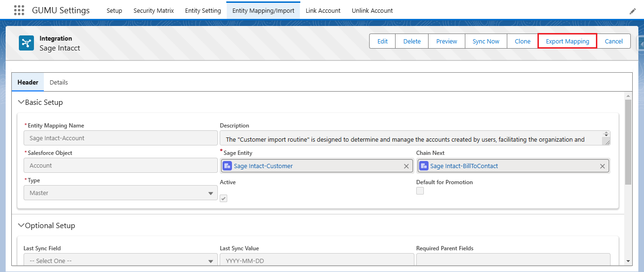
Task: Click the Export Mapping button
Action: click(567, 41)
